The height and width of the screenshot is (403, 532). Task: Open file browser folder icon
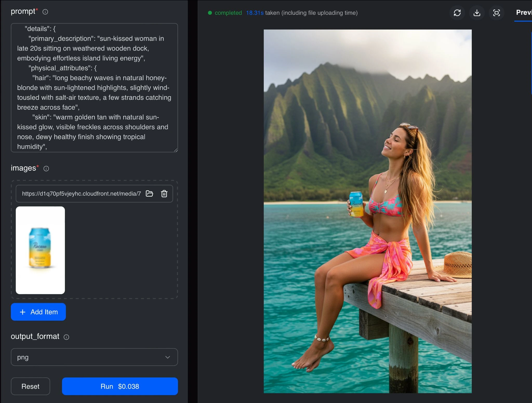[149, 194]
